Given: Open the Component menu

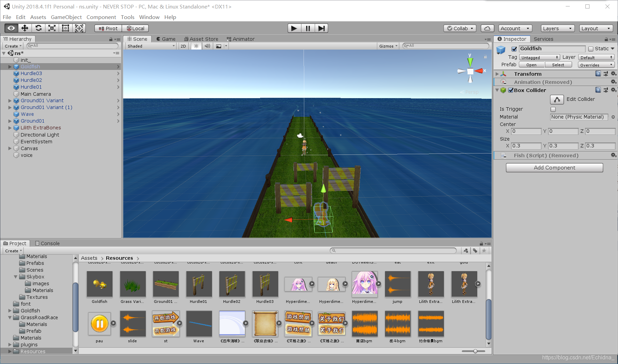Looking at the screenshot, I should [101, 17].
